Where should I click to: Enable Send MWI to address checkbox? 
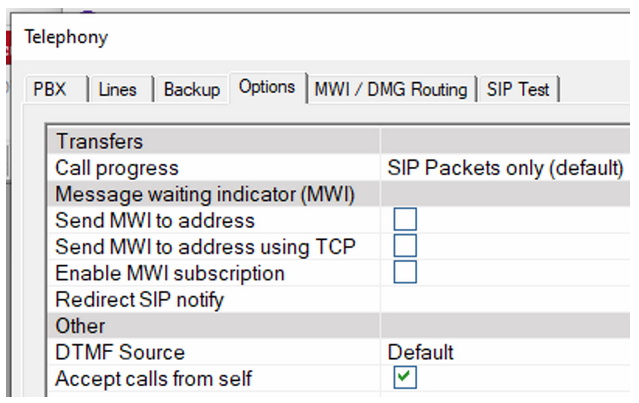point(405,220)
